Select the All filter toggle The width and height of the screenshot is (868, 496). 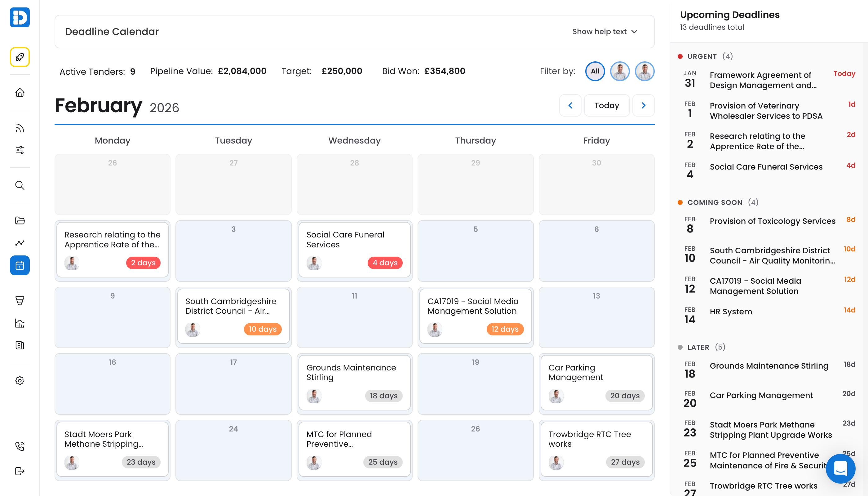(x=595, y=71)
